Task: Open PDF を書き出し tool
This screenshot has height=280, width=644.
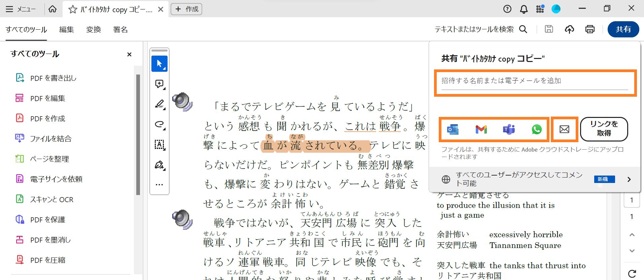Action: [x=46, y=78]
